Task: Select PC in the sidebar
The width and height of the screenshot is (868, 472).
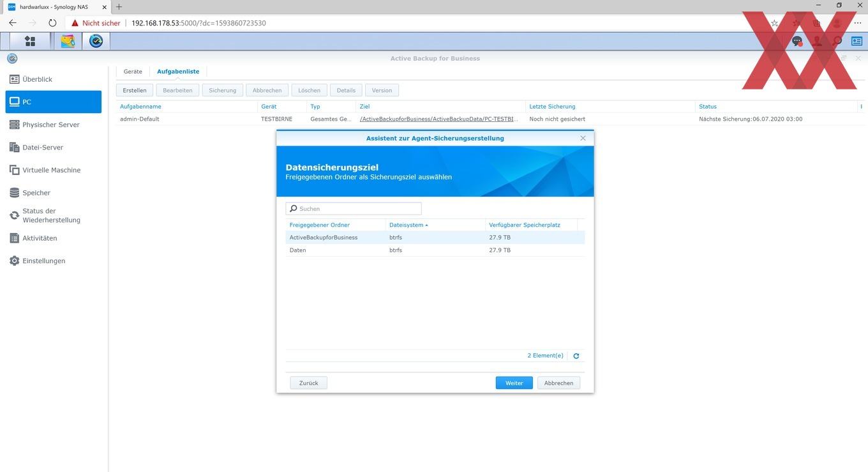Action: point(54,102)
